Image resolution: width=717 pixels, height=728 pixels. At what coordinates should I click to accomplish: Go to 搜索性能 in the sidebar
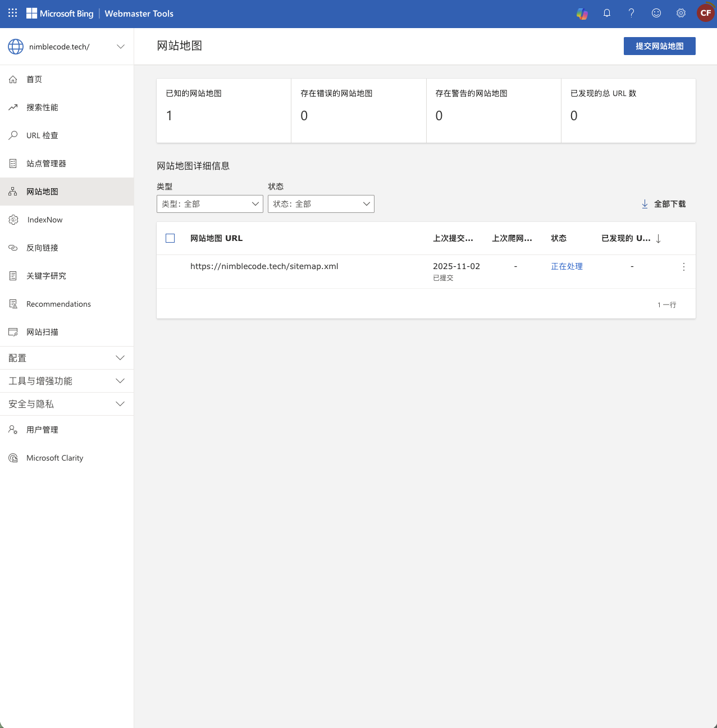[x=42, y=107]
